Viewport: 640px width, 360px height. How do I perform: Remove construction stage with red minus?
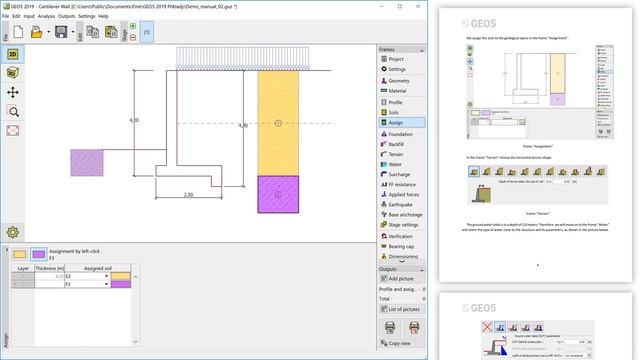pos(133,37)
